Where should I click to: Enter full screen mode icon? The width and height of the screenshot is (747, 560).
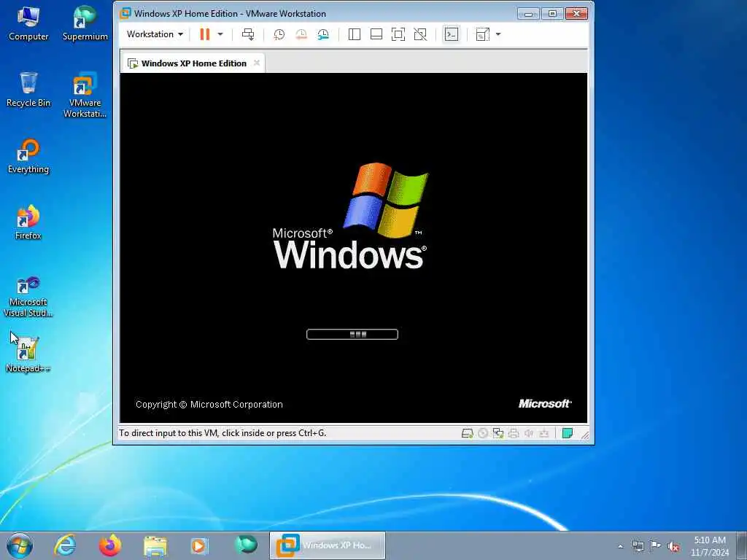[x=398, y=34]
